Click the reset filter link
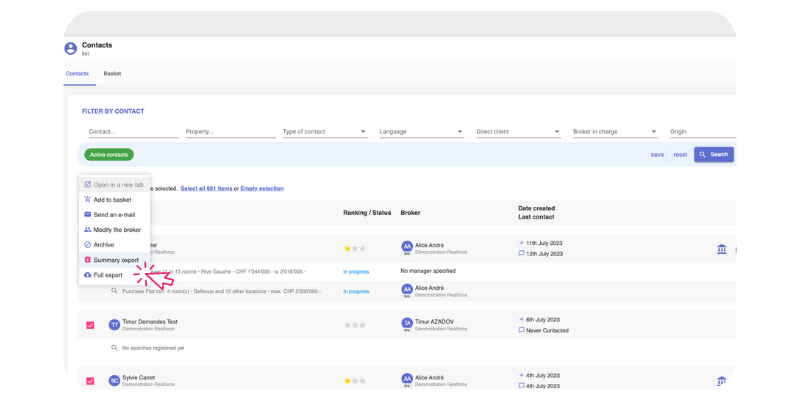 click(x=680, y=155)
